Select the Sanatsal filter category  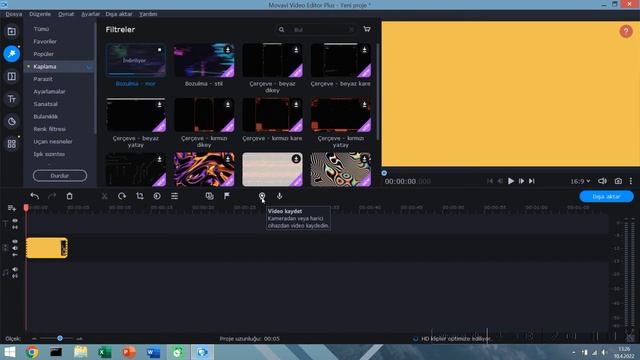[45, 104]
